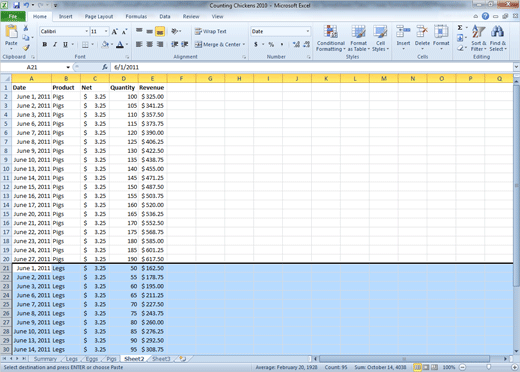Viewport: 520px width, 372px height.
Task: Open the Merge & Center dropdown arrow
Action: (x=244, y=44)
